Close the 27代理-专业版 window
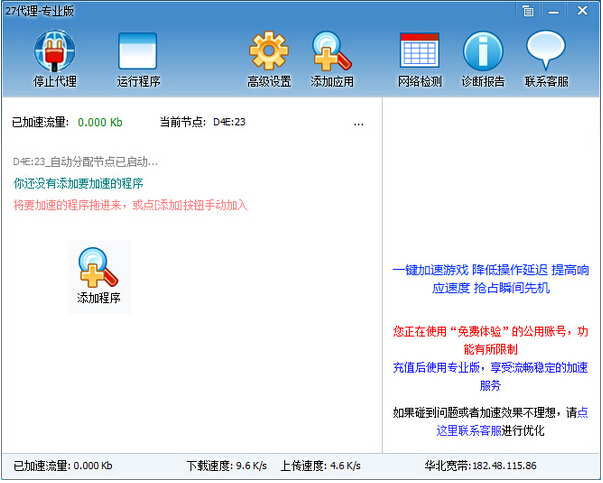This screenshot has height=483, width=603. click(x=582, y=11)
